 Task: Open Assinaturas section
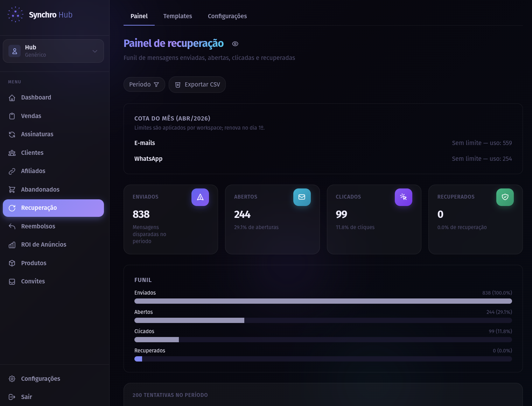(x=53, y=135)
